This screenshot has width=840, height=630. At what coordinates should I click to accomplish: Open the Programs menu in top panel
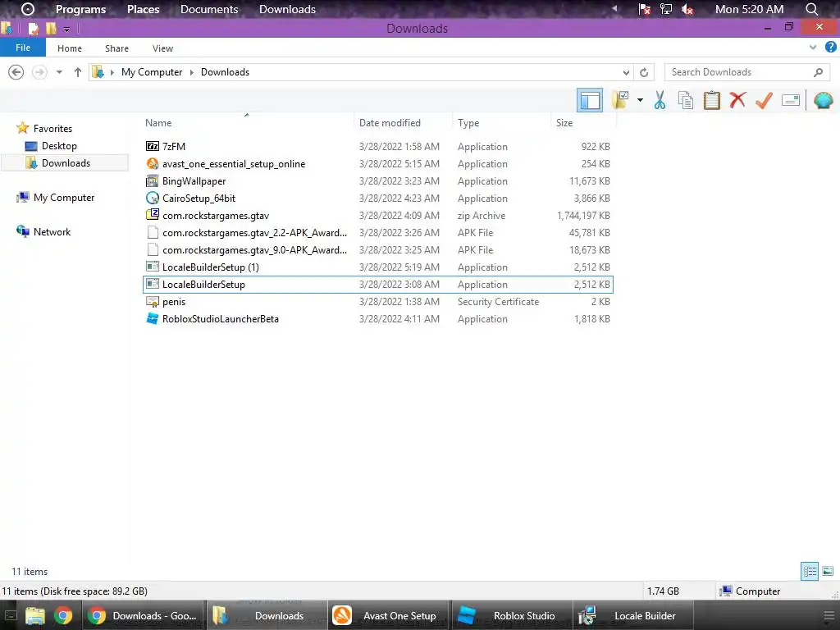[x=81, y=9]
